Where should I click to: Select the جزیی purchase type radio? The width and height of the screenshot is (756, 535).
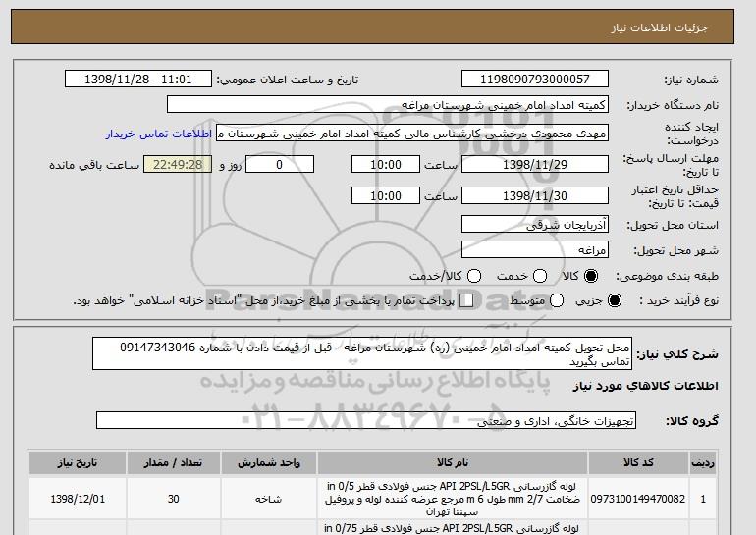pos(615,300)
